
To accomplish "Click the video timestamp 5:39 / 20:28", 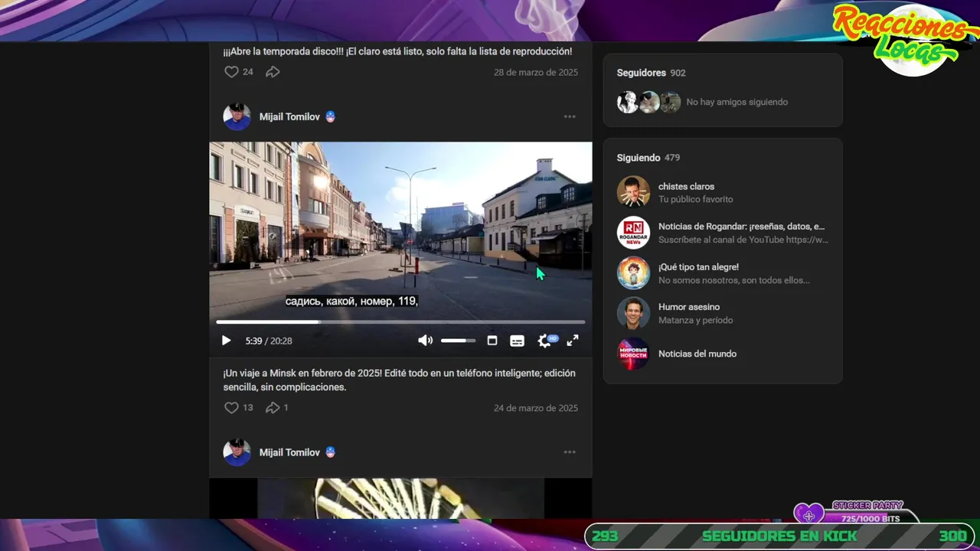I will click(269, 341).
